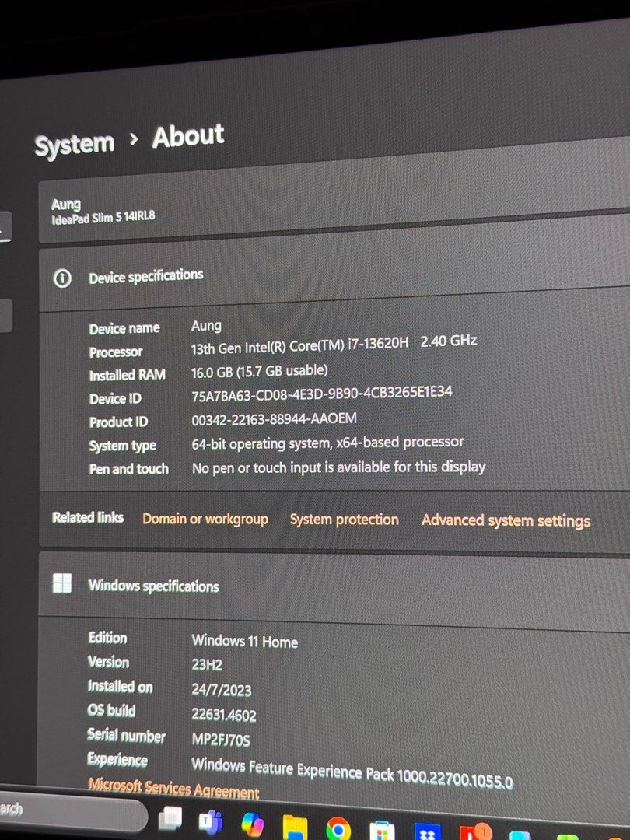Open Task View from the taskbar
630x840 pixels.
click(170, 818)
